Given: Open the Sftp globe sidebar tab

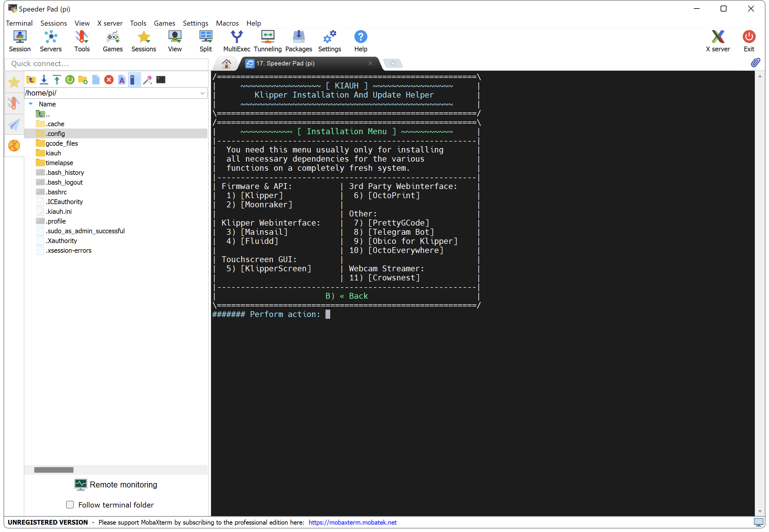Looking at the screenshot, I should 14,146.
